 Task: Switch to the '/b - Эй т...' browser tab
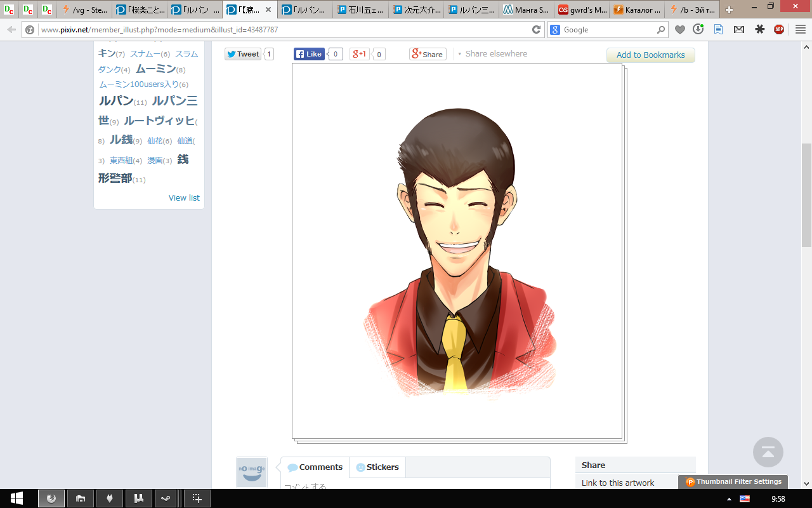point(692,10)
